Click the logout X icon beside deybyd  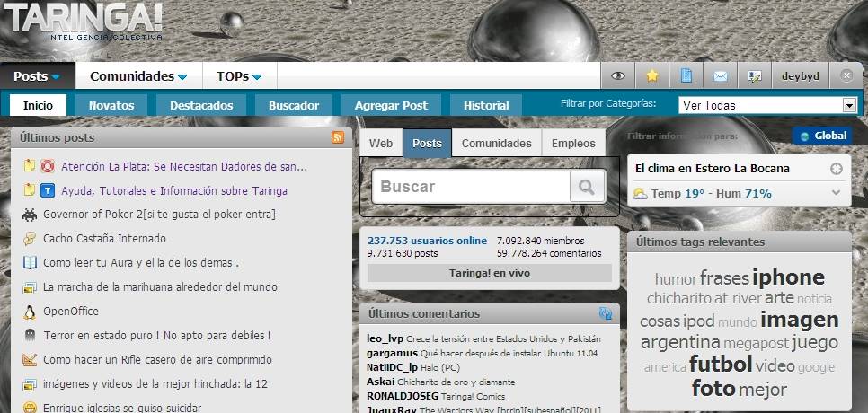coord(846,75)
